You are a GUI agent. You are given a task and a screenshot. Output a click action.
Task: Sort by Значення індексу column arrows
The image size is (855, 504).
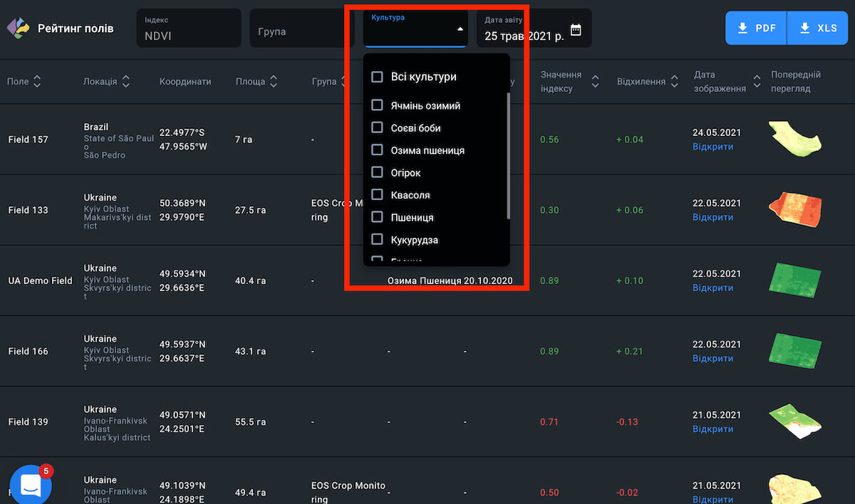pyautogui.click(x=596, y=82)
